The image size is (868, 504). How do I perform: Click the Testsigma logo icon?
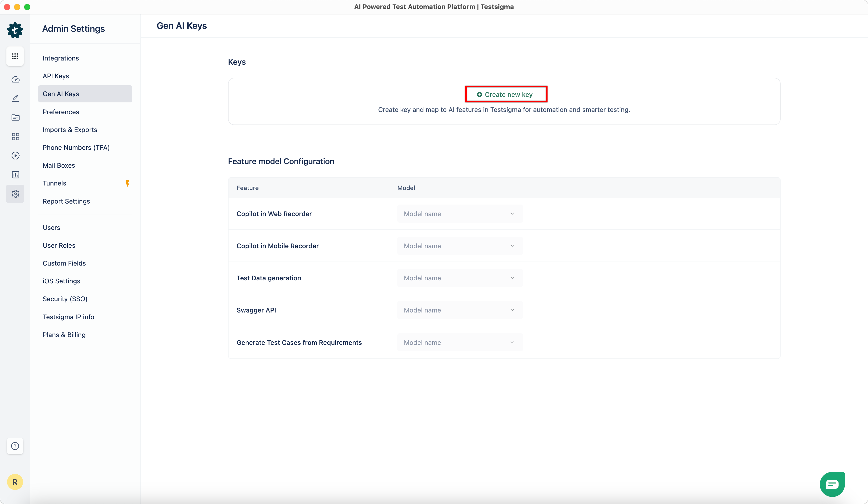tap(15, 30)
